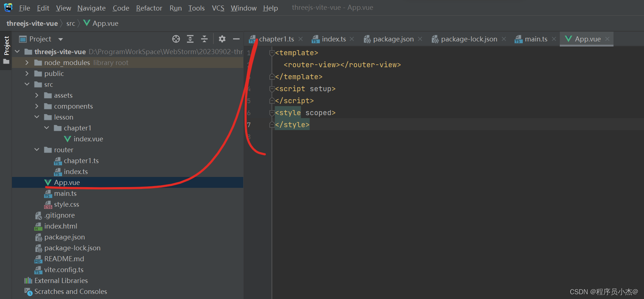Open the Run menu

[176, 8]
